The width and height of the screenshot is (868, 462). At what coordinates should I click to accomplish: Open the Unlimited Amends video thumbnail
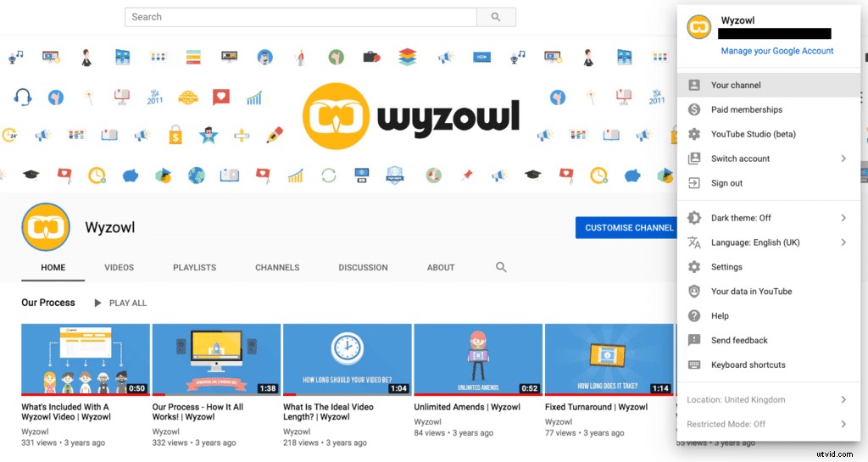pyautogui.click(x=478, y=359)
